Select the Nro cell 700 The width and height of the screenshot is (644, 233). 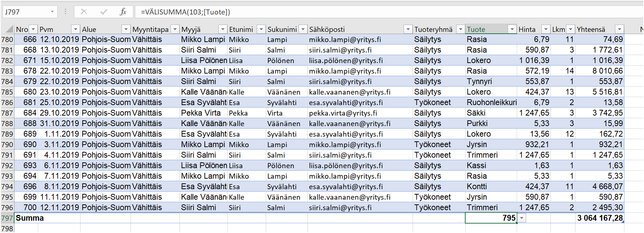point(26,208)
